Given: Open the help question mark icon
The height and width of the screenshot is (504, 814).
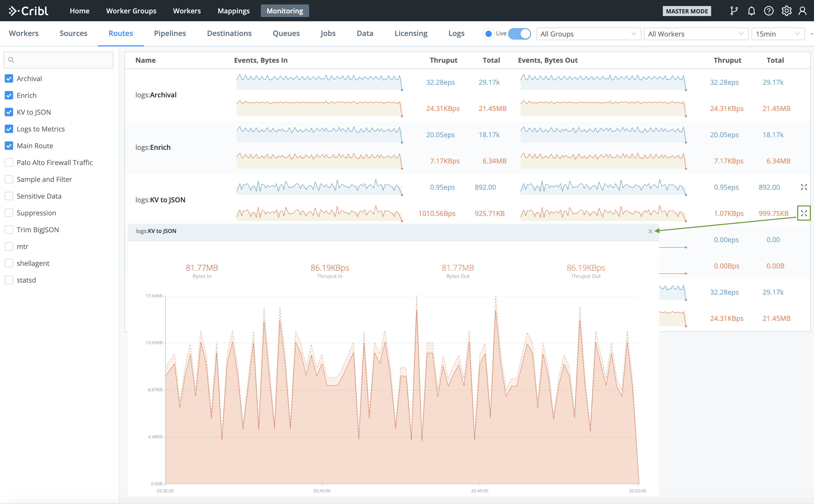Looking at the screenshot, I should [x=769, y=11].
